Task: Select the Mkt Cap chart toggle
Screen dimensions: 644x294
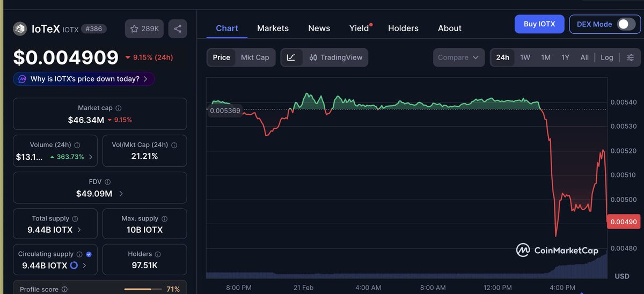Action: [255, 57]
